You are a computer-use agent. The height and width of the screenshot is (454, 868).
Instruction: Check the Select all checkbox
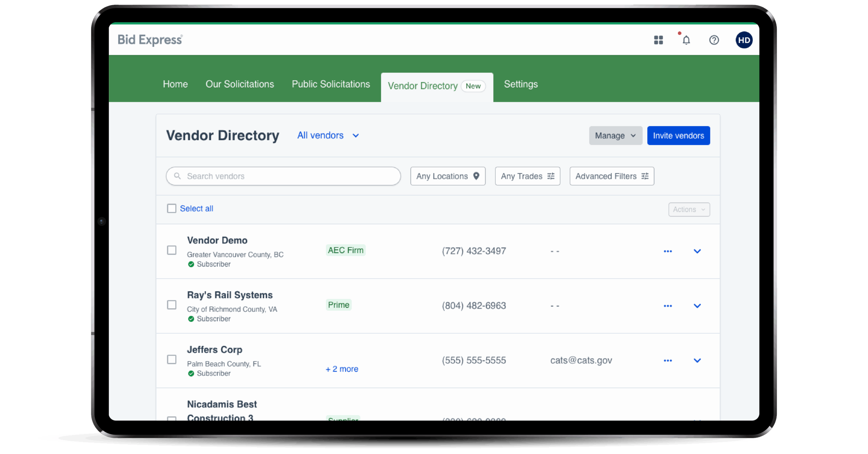pyautogui.click(x=172, y=208)
